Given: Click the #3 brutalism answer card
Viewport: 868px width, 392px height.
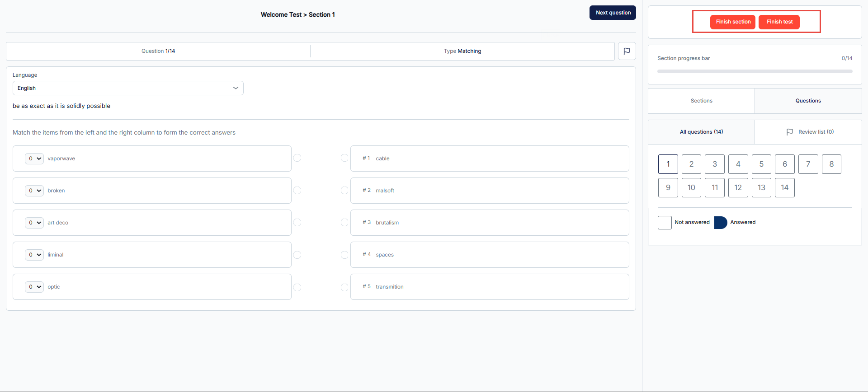Looking at the screenshot, I should pos(490,223).
